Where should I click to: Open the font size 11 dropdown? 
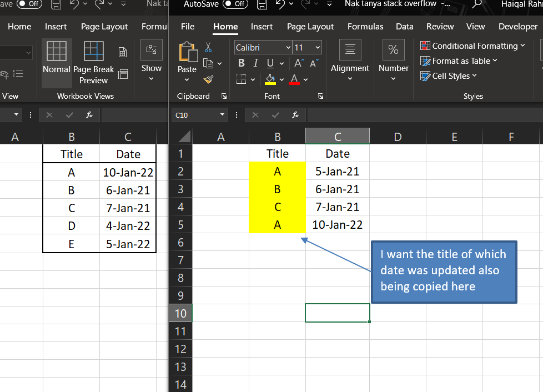tap(318, 47)
